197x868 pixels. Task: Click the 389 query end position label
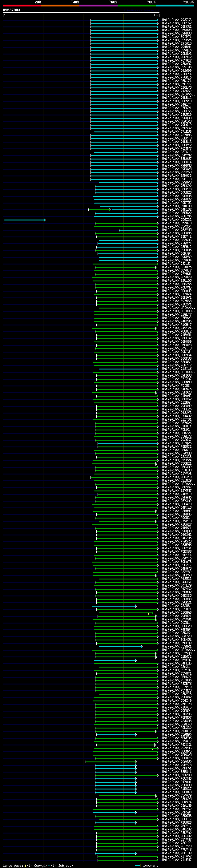coord(155,15)
